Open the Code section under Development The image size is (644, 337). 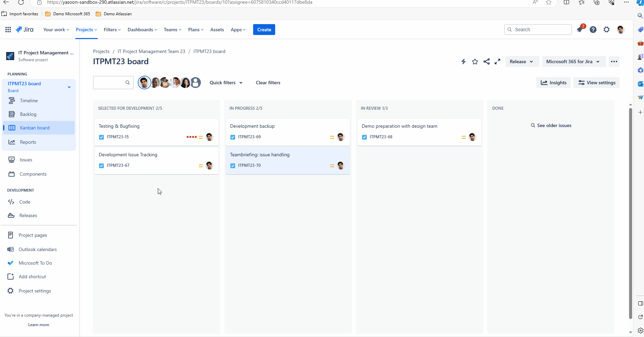tap(24, 202)
